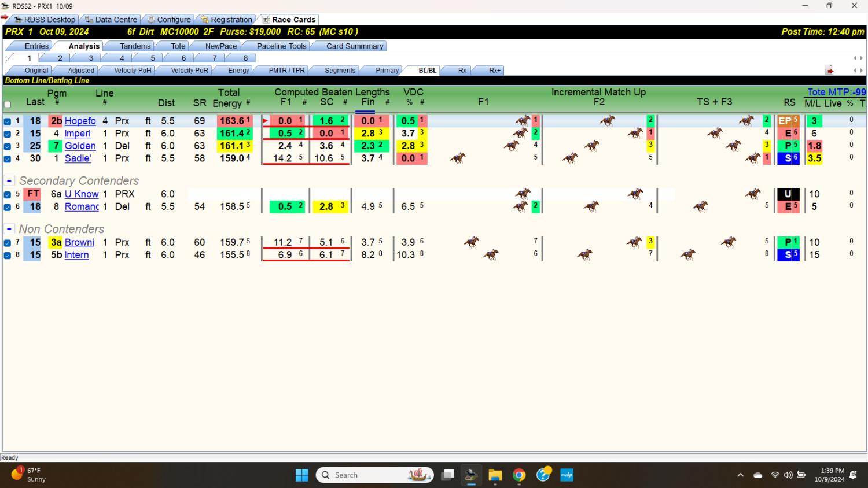
Task: Open the Get Help app in taskbar
Action: click(543, 475)
